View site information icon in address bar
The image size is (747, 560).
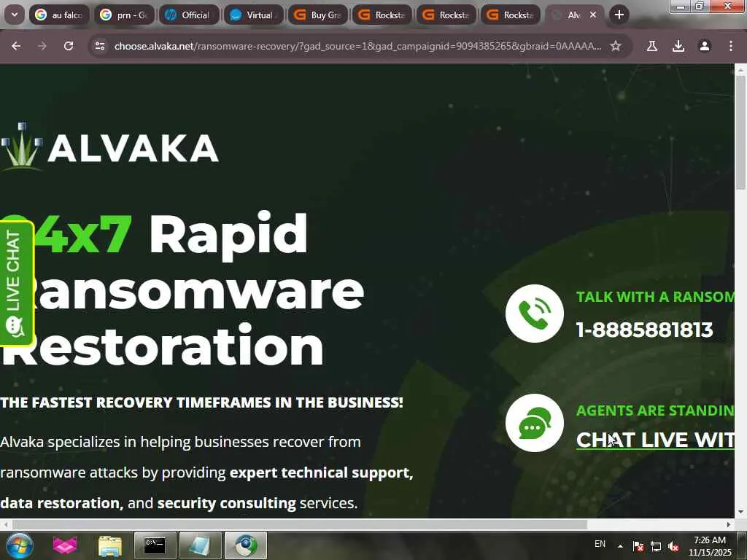pos(100,46)
